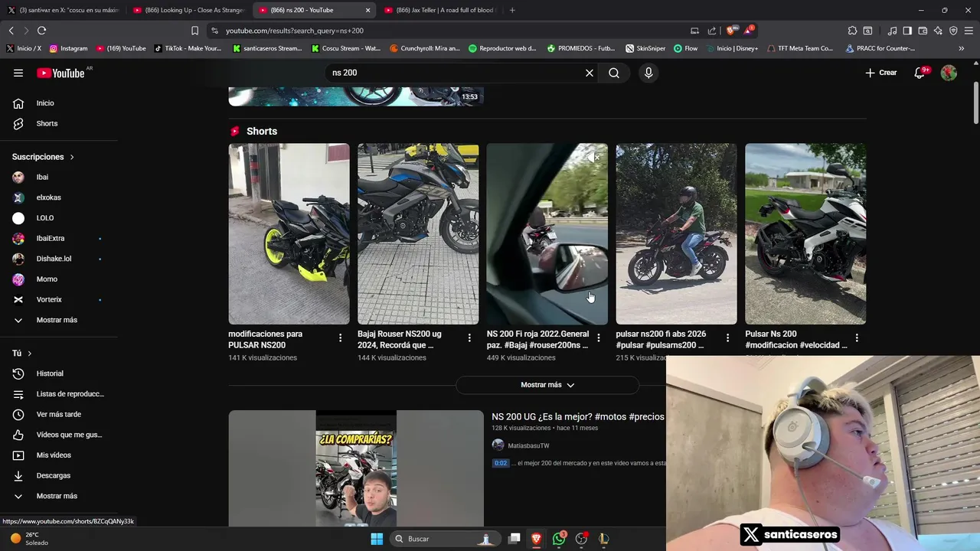Open a new browser tab
The height and width of the screenshot is (551, 980).
(x=512, y=10)
